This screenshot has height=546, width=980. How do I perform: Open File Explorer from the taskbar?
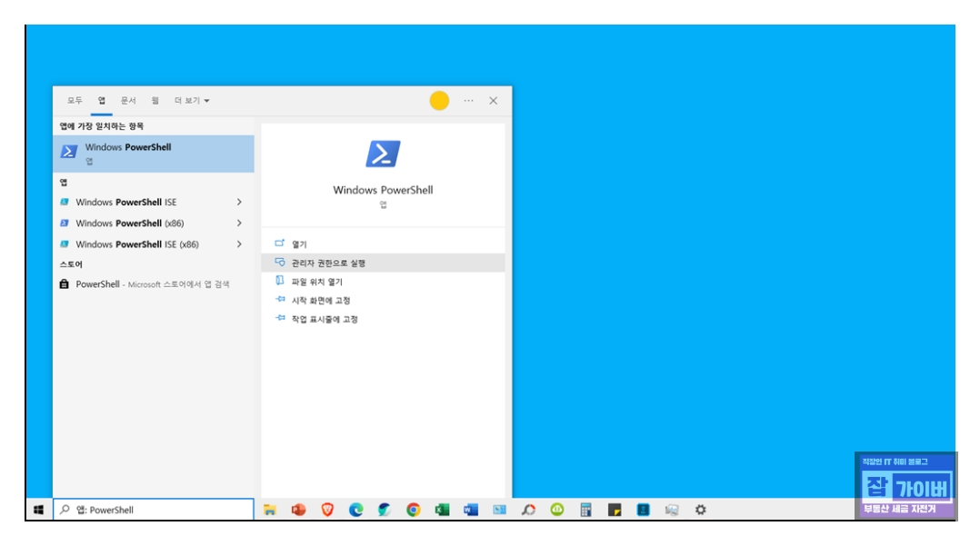coord(269,510)
